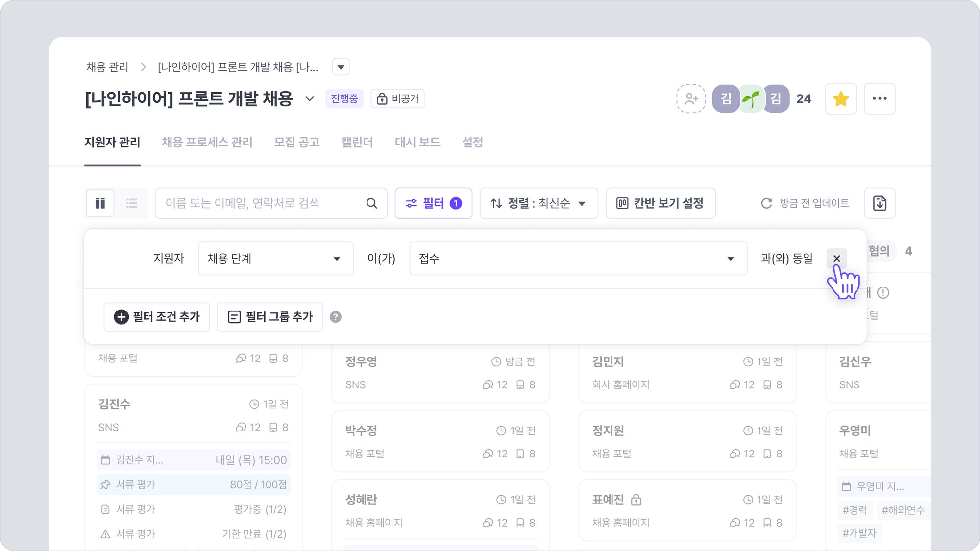980x551 pixels.
Task: Click the filter help question mark icon
Action: [336, 317]
